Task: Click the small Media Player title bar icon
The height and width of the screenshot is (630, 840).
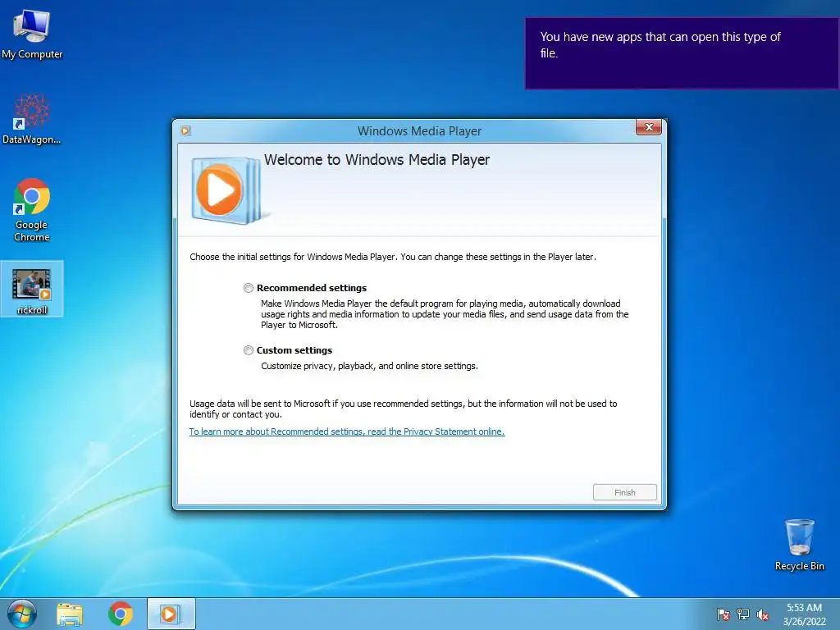Action: 186,130
